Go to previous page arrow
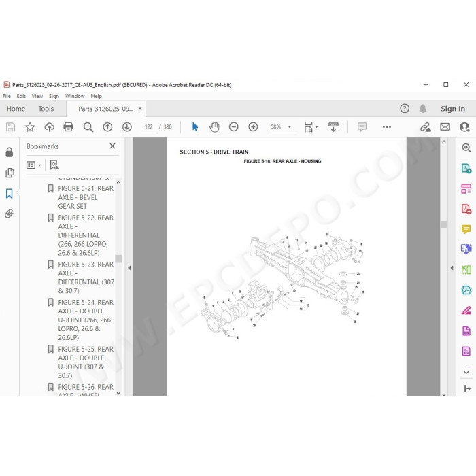This screenshot has width=476, height=476. [x=107, y=127]
